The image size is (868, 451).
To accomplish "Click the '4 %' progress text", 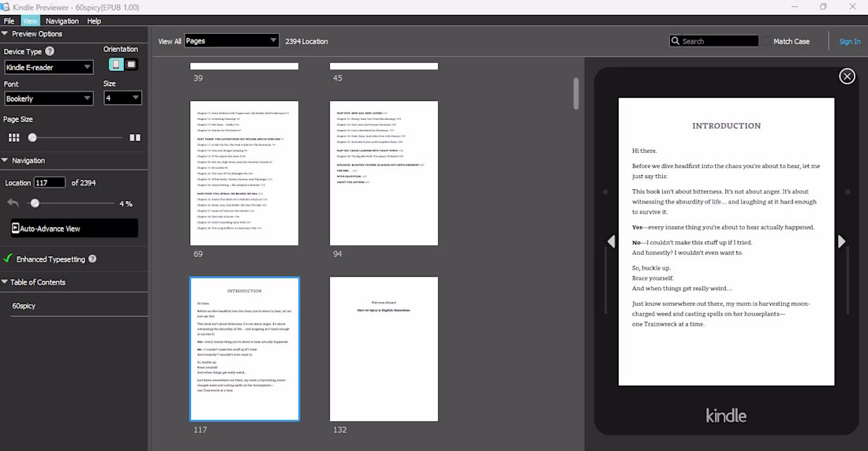I will click(x=125, y=203).
